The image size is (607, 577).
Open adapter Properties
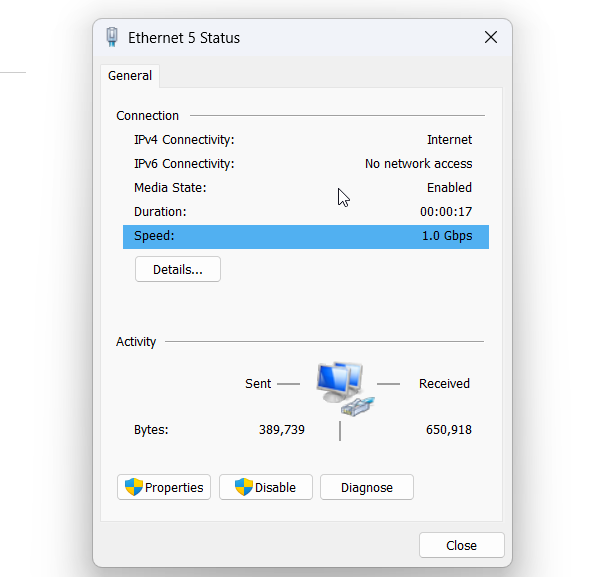point(164,487)
